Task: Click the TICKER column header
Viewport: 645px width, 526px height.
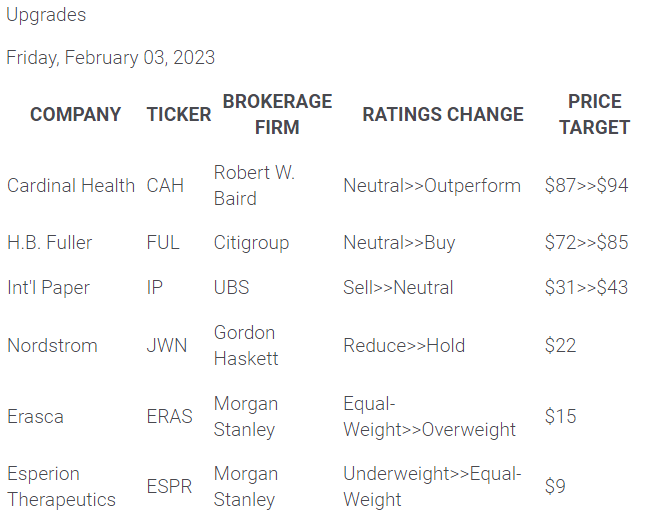Action: pyautogui.click(x=179, y=114)
